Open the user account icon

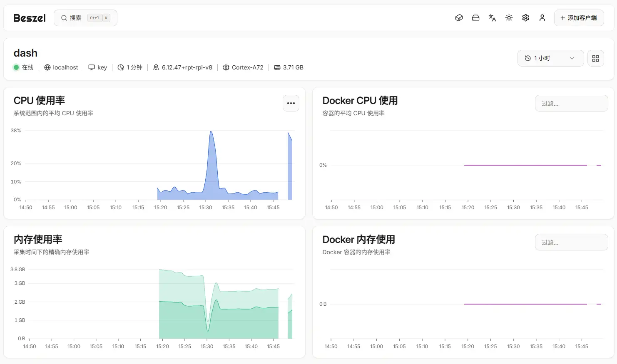click(x=542, y=18)
